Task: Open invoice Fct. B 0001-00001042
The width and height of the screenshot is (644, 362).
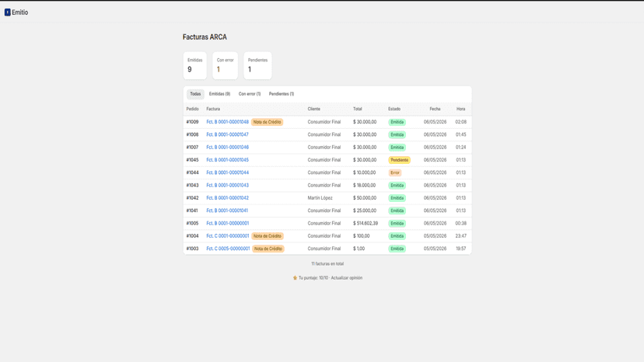Action: (228, 198)
